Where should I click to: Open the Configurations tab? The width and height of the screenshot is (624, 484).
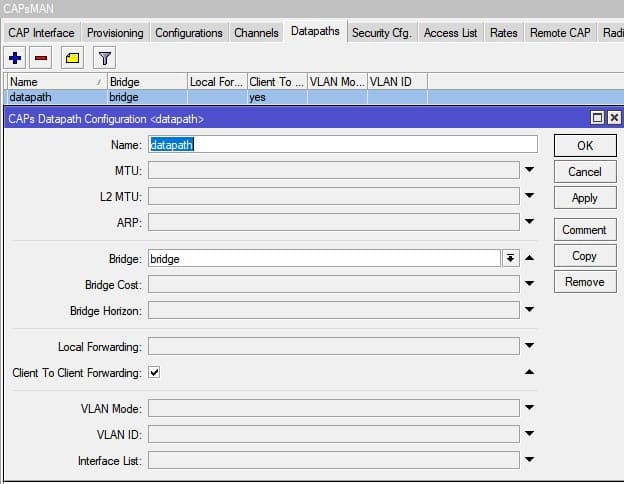(x=189, y=33)
